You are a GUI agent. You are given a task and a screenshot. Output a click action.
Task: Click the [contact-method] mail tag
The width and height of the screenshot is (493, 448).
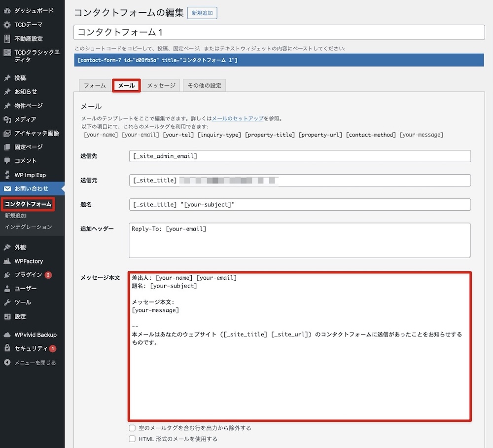click(371, 135)
